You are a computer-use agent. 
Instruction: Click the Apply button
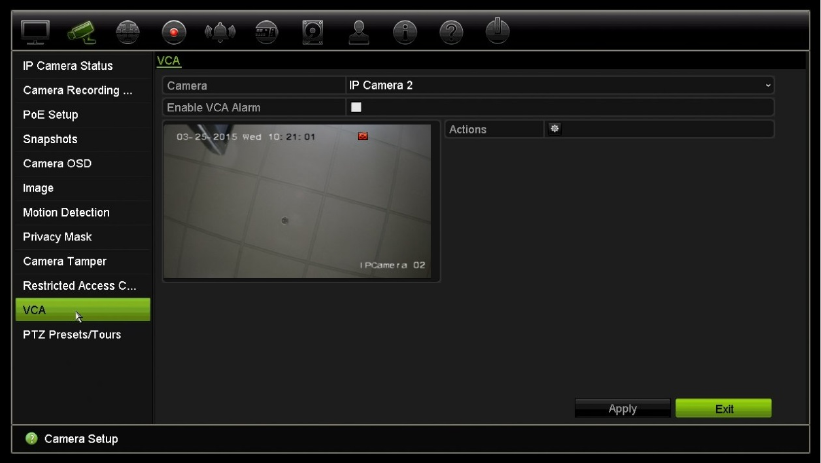(x=623, y=409)
